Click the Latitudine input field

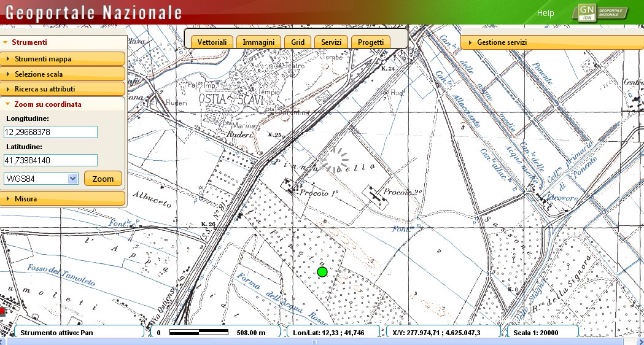point(50,160)
